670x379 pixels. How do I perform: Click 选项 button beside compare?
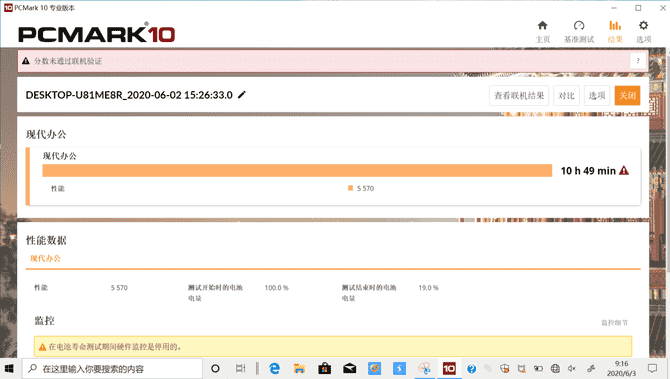click(x=597, y=95)
